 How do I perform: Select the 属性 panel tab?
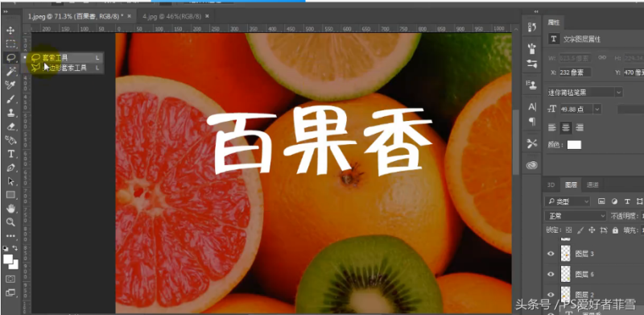[554, 23]
